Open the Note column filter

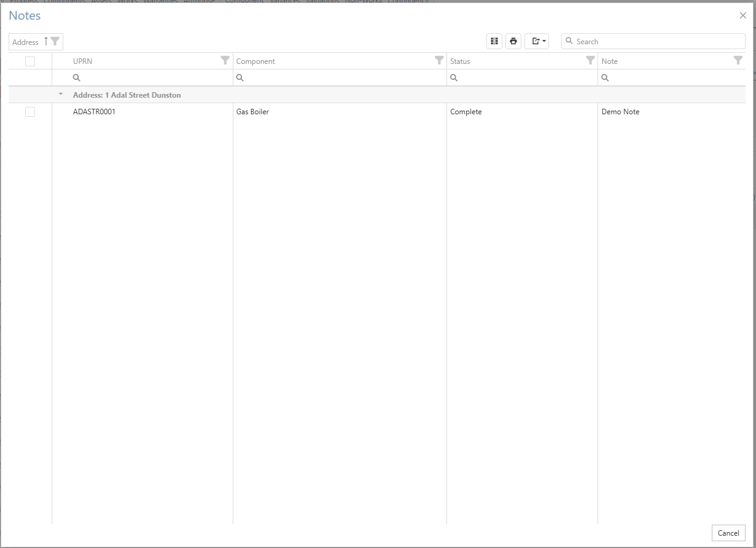click(x=738, y=60)
